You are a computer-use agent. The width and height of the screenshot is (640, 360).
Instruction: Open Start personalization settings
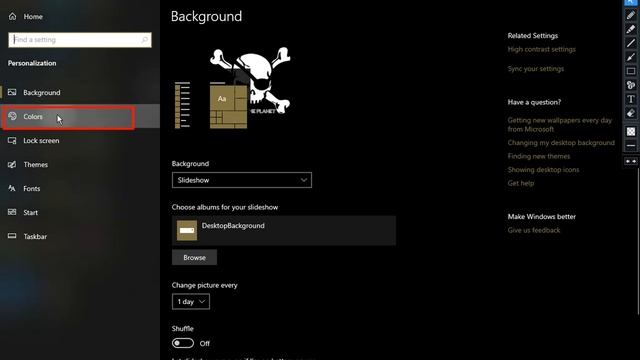[x=80, y=213]
